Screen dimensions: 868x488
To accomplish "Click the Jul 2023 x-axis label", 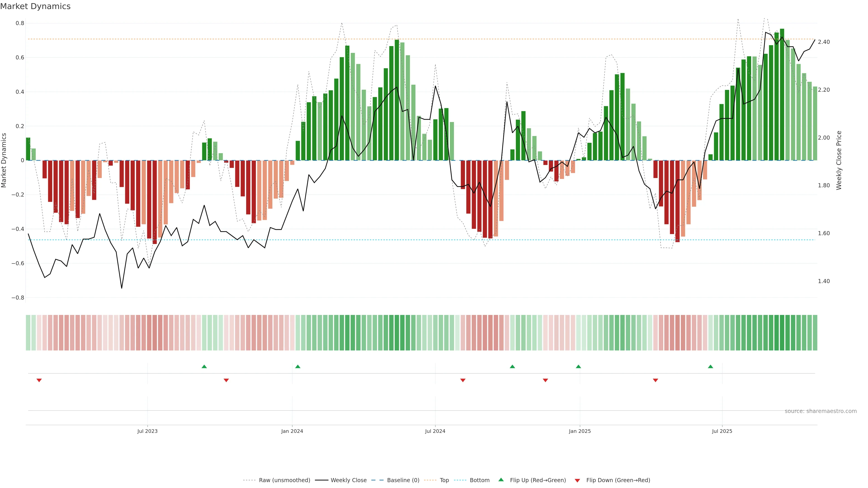I will click(x=147, y=431).
